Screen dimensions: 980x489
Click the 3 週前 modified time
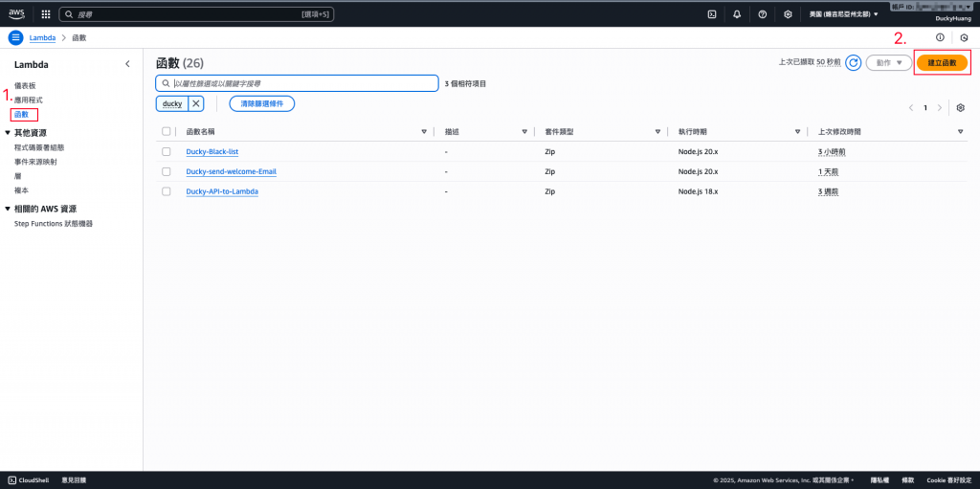click(x=829, y=191)
